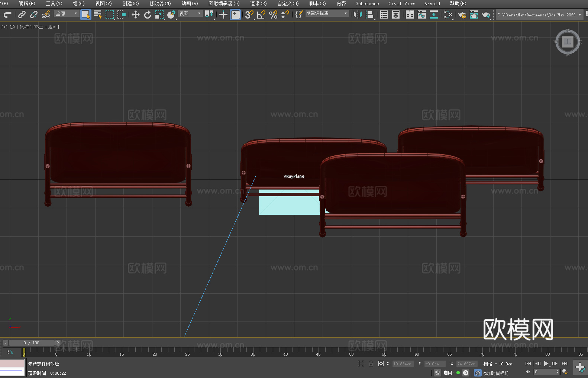Activate the Select and Move tool
The image size is (588, 378).
136,14
